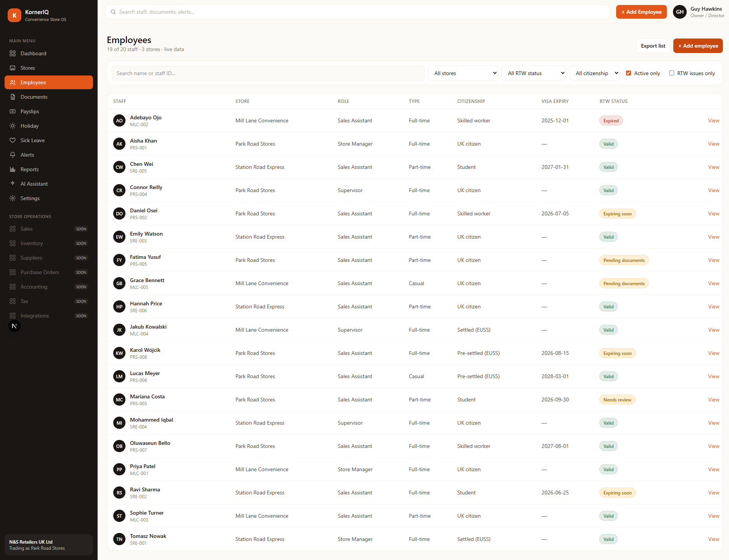The image size is (729, 560).
Task: Click the Chen Wei staff name
Action: [141, 164]
